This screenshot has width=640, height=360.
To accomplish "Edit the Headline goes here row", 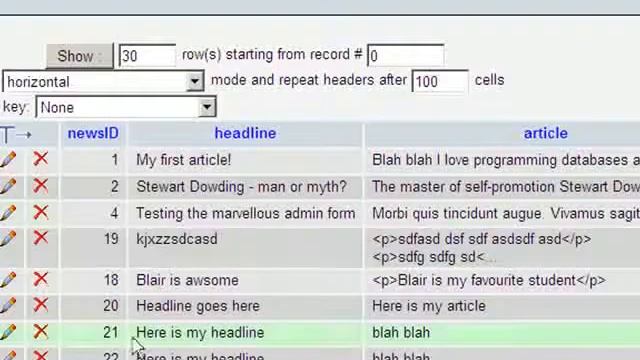I will pos(8,306).
